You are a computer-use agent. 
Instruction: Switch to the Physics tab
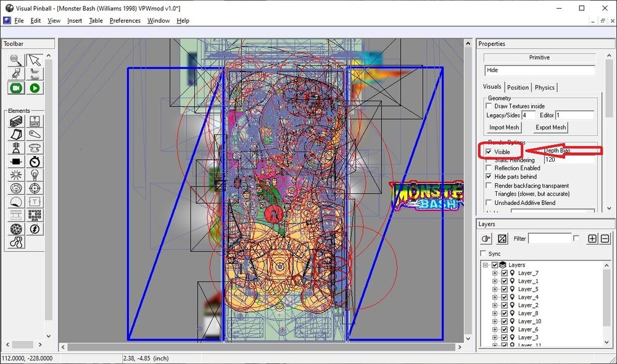click(x=544, y=88)
